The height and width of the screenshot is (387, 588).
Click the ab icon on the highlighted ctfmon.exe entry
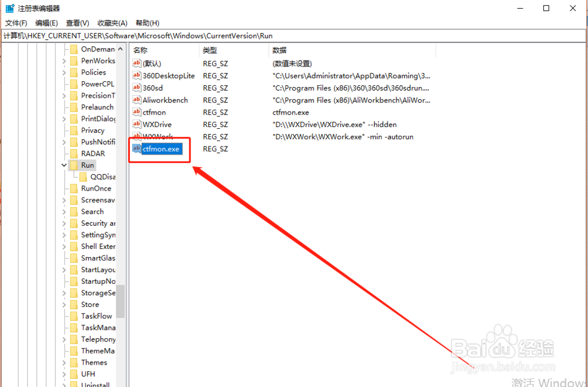(136, 149)
